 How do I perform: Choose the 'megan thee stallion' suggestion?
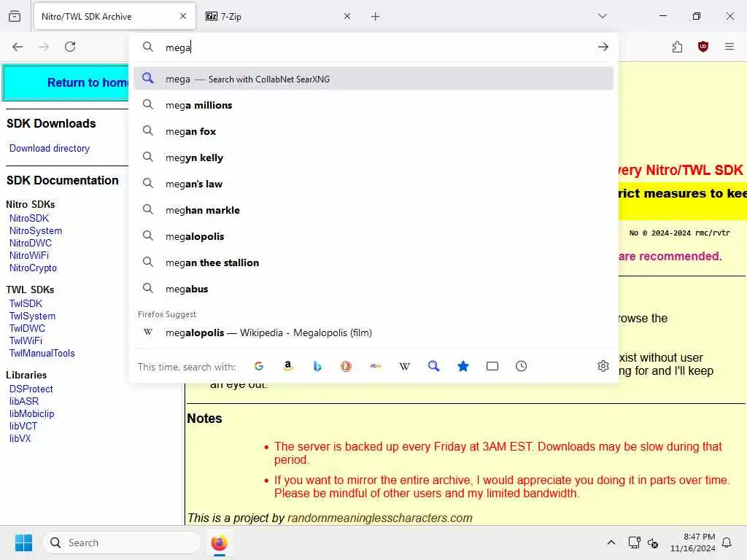coord(373,262)
